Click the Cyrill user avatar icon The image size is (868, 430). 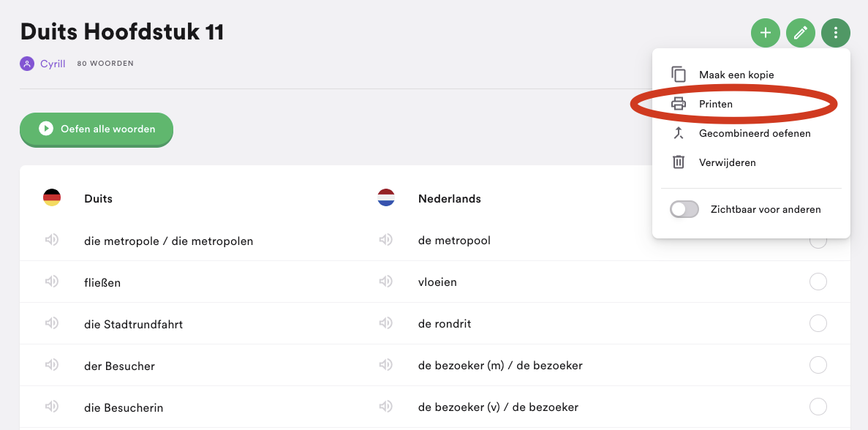click(x=27, y=64)
